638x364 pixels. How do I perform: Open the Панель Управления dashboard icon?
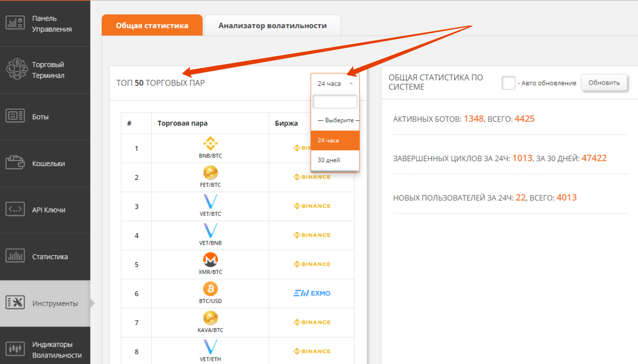pyautogui.click(x=15, y=23)
